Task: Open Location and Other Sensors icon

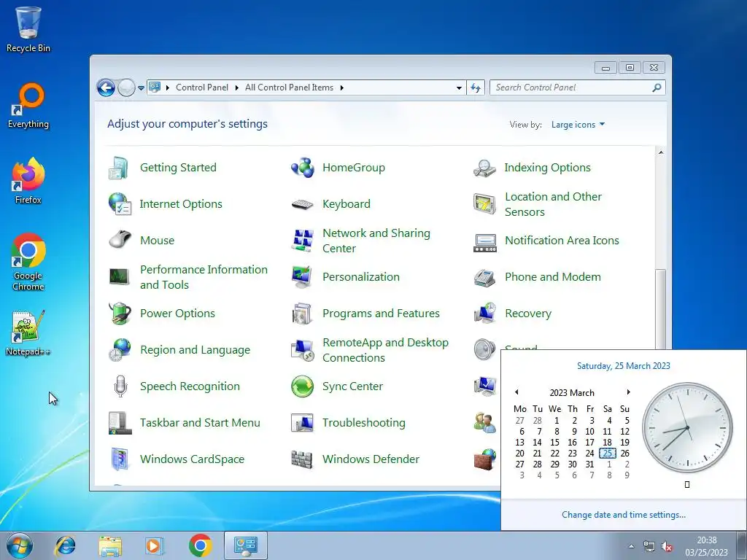Action: (484, 204)
